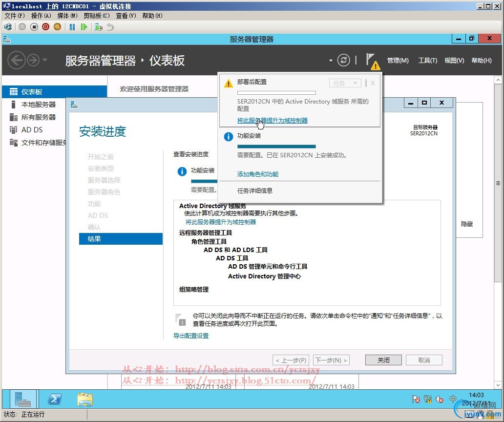This screenshot has height=422, width=504.
Task: Open the 媒体(M) menu
Action: (x=67, y=16)
